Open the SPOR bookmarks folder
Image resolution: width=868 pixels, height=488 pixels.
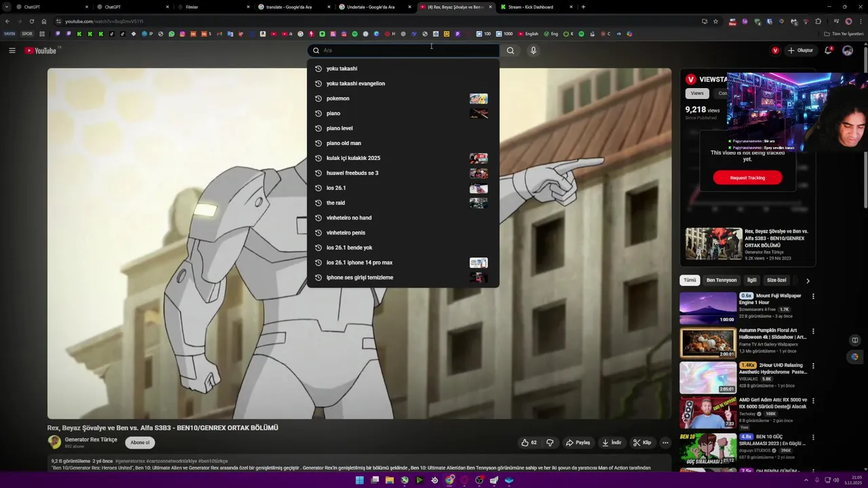tap(27, 34)
